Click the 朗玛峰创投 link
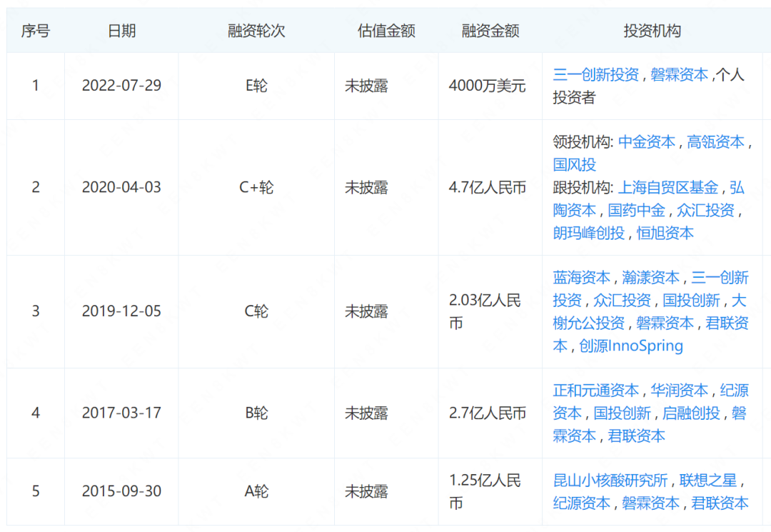The height and width of the screenshot is (532, 771). pyautogui.click(x=588, y=233)
